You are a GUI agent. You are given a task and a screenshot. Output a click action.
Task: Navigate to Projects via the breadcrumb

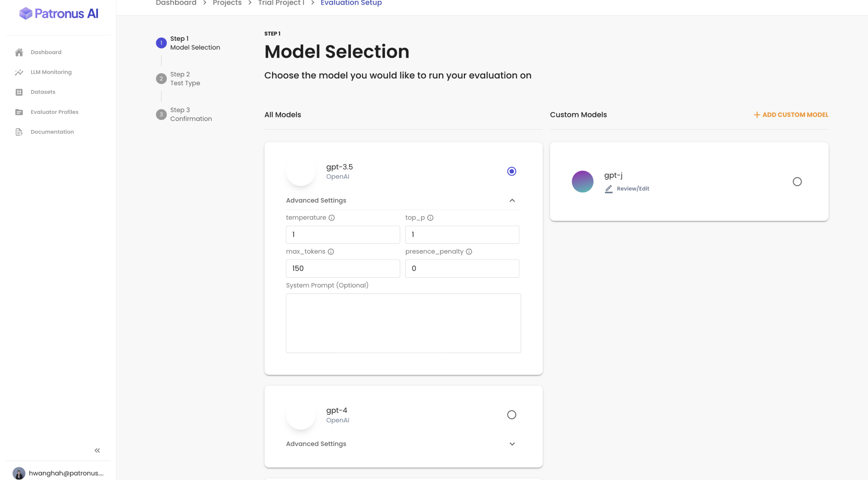227,3
